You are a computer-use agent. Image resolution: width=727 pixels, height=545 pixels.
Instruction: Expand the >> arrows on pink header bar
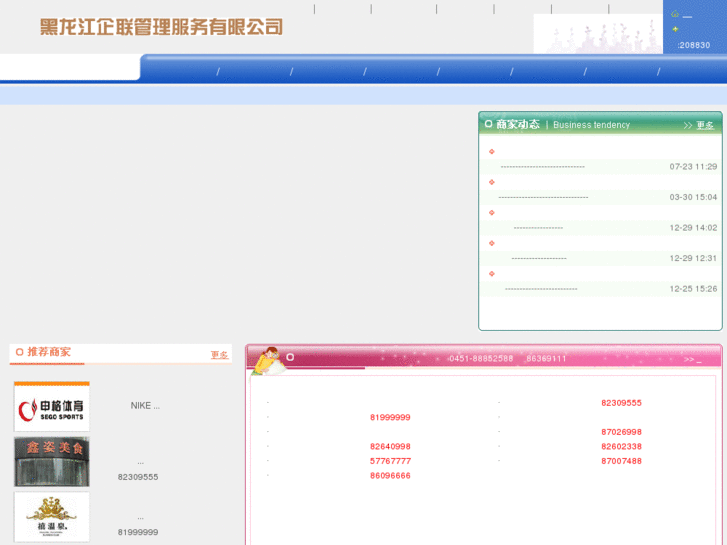coord(692,359)
